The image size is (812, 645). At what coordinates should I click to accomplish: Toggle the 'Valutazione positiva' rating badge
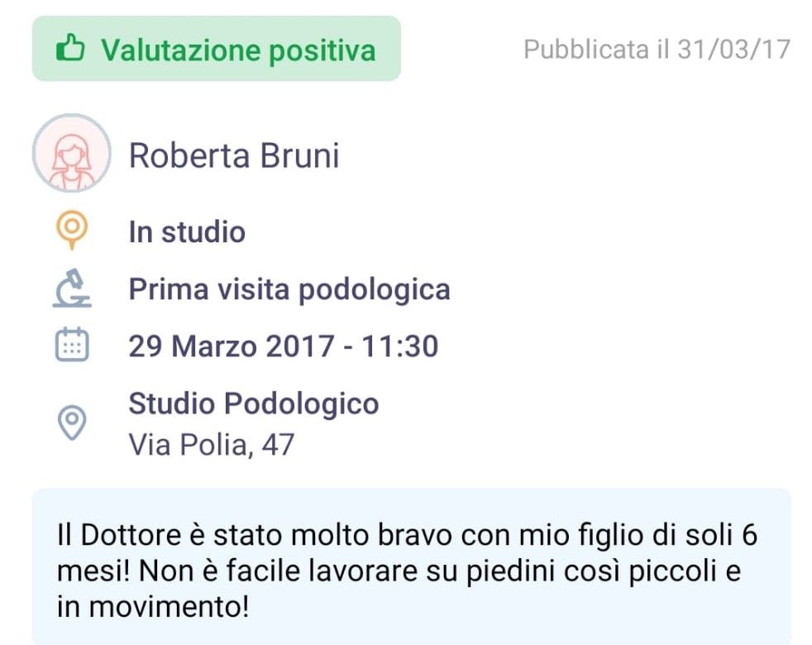tap(215, 49)
